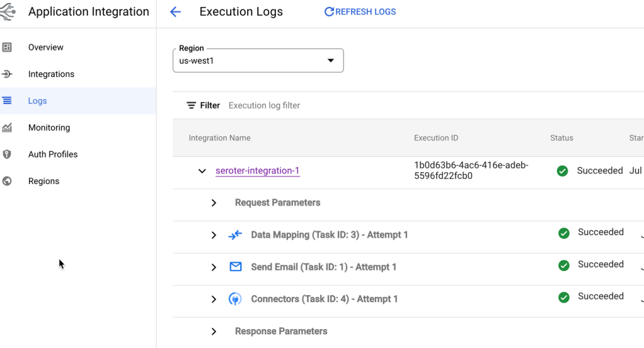Go to Monitoring in the sidebar
This screenshot has height=348, width=644.
tap(49, 127)
